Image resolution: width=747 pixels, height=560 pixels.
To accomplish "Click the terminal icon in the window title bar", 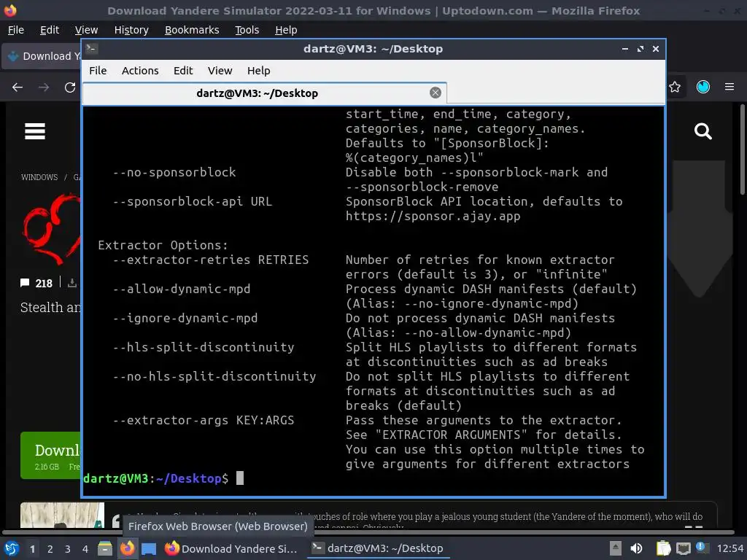I will pyautogui.click(x=91, y=49).
